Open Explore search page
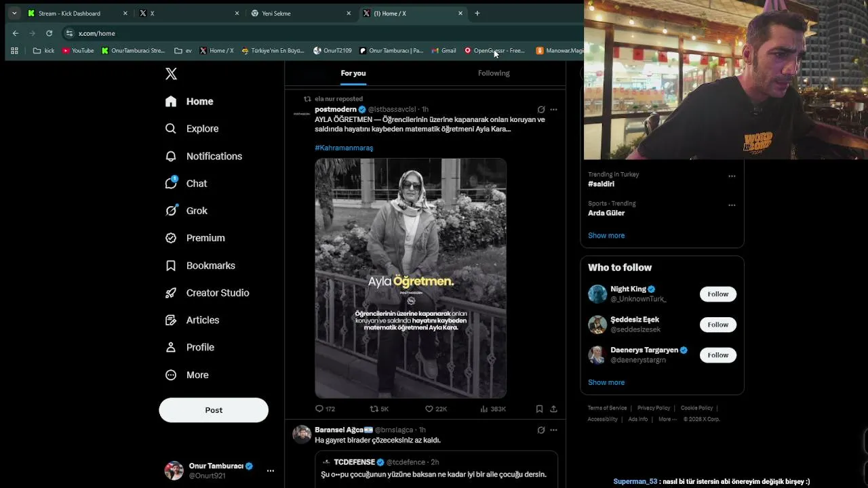The image size is (868, 488). point(192,129)
